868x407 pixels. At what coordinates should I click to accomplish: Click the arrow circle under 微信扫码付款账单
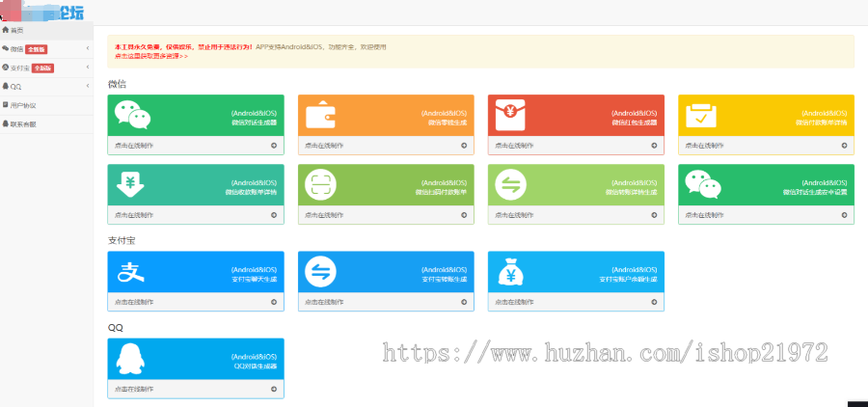click(x=464, y=215)
